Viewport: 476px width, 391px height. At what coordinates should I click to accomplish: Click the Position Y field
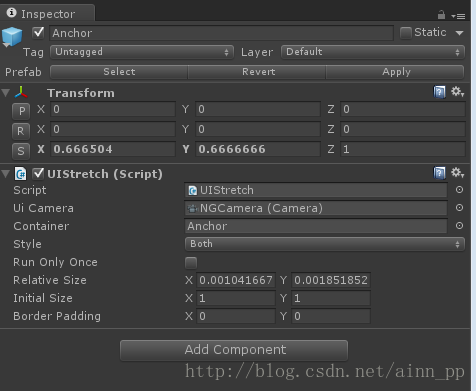[x=258, y=109]
